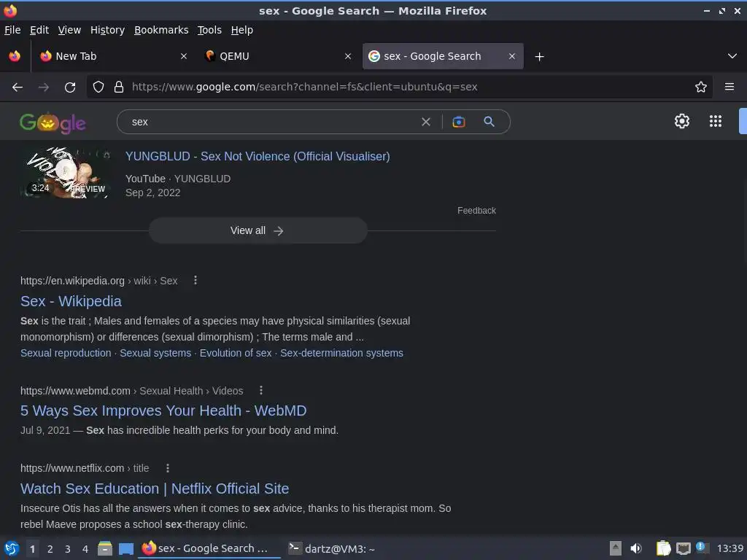The image size is (747, 560).
Task: Open the Sex - Wikipedia result
Action: (71, 301)
